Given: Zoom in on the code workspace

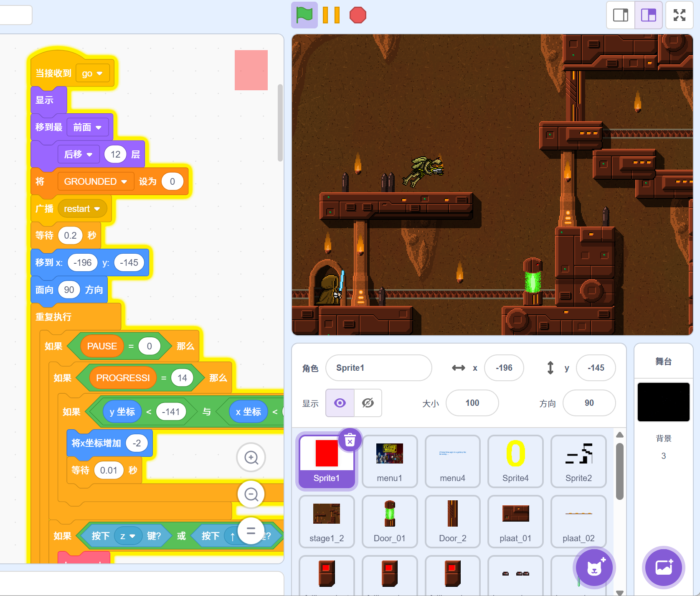Looking at the screenshot, I should click(x=251, y=458).
